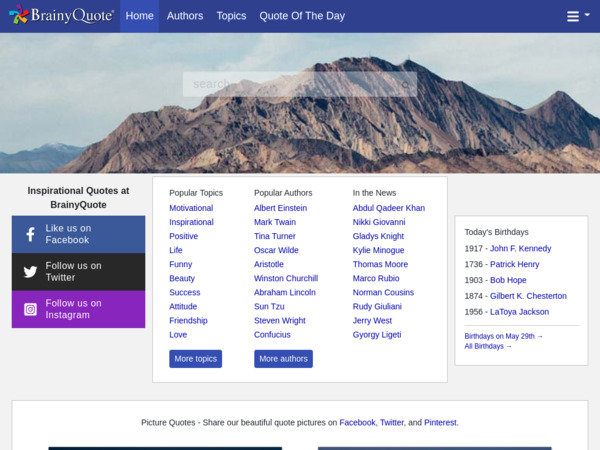This screenshot has height=450, width=600.
Task: Open Thomas Moore news link
Action: [380, 264]
